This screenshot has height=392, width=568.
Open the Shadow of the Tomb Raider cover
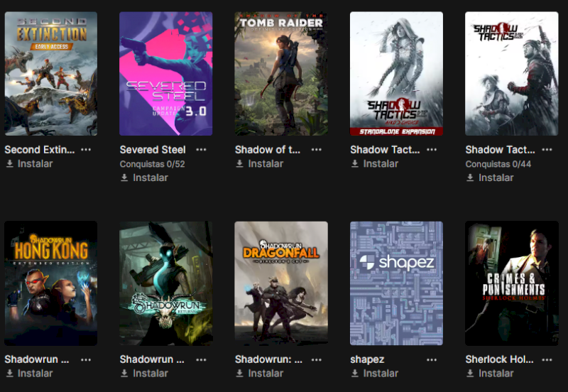pos(281,74)
